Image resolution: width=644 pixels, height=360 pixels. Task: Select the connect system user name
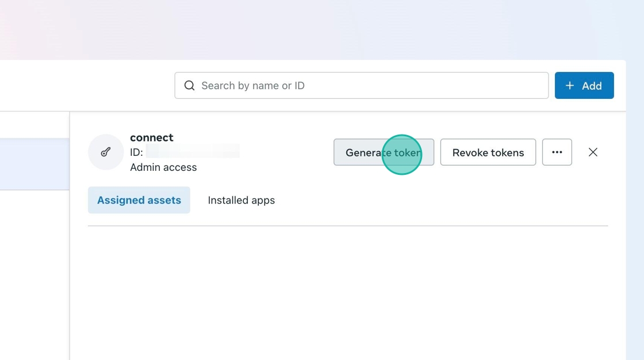click(152, 137)
